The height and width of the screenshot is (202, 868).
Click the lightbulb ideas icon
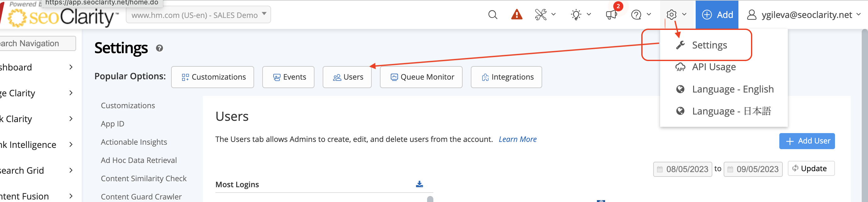click(576, 15)
